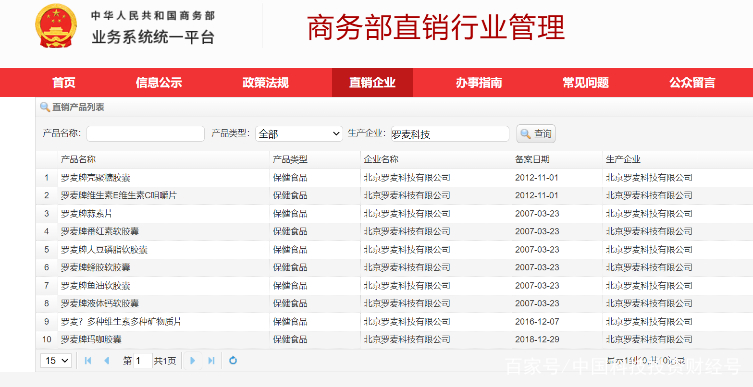Click row number 10 cell
This screenshot has width=753, height=387.
click(x=47, y=339)
